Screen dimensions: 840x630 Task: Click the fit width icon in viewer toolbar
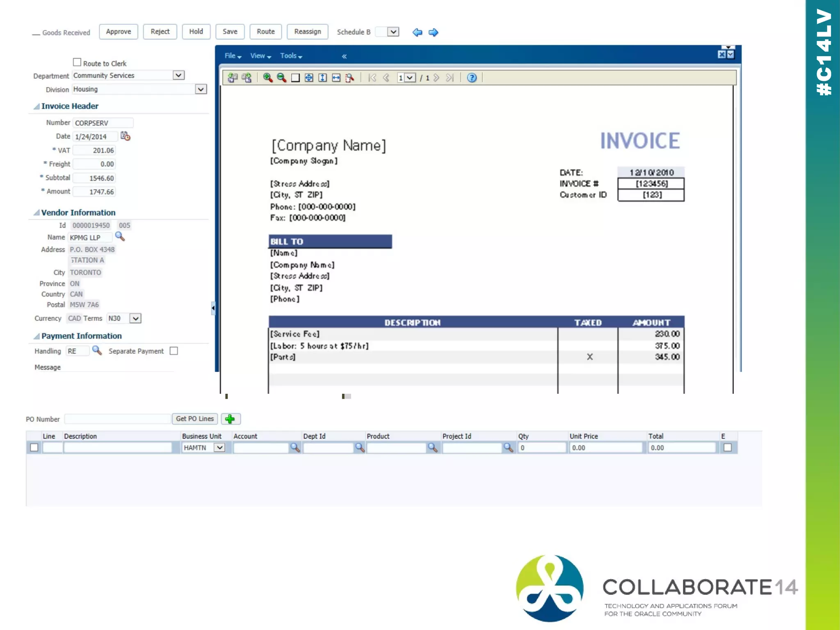[336, 78]
